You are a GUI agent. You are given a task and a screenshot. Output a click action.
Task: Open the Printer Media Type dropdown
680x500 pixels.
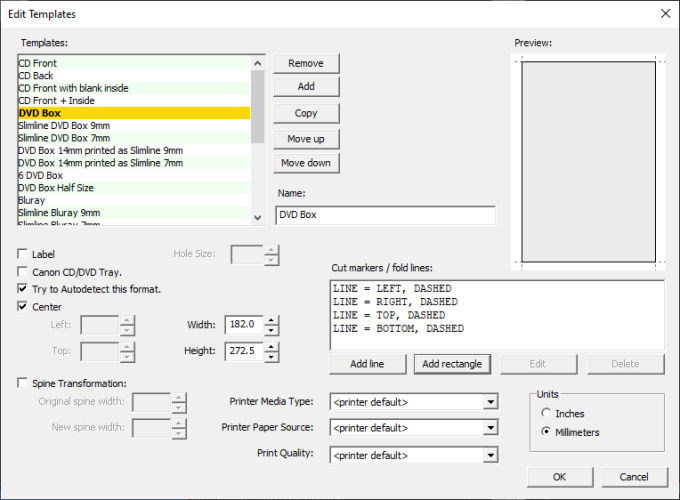(490, 402)
